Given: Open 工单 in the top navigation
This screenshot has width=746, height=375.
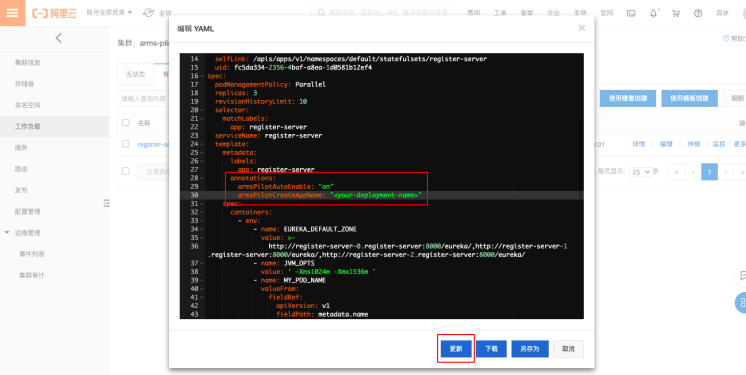Looking at the screenshot, I should coord(500,13).
